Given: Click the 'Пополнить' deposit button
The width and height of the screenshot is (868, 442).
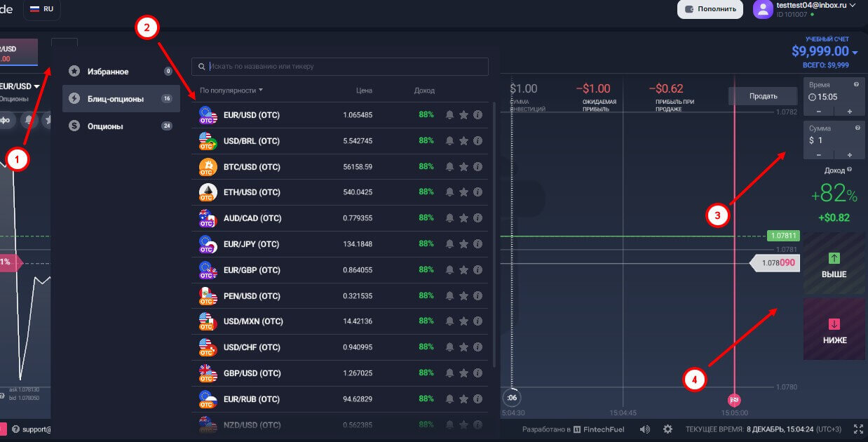Looking at the screenshot, I should [710, 9].
